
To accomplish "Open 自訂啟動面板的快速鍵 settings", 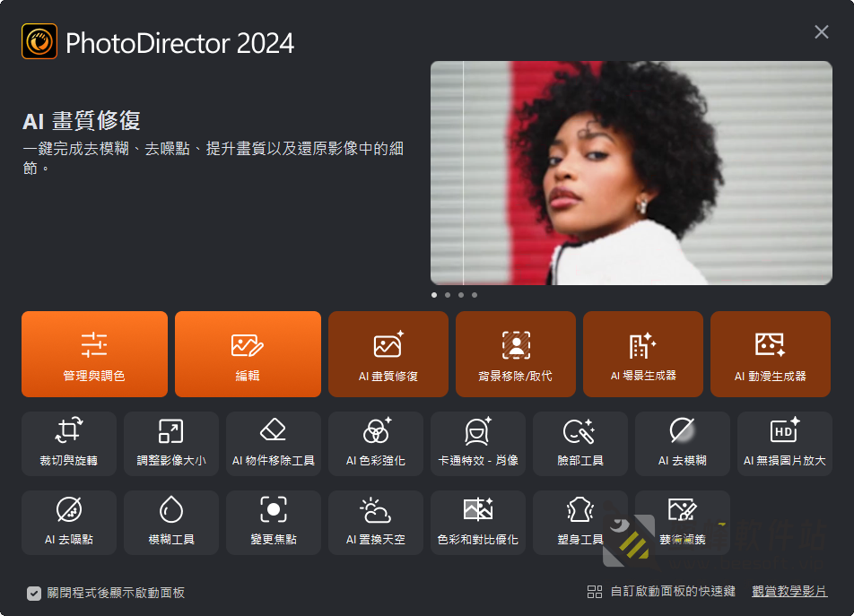I will click(661, 592).
